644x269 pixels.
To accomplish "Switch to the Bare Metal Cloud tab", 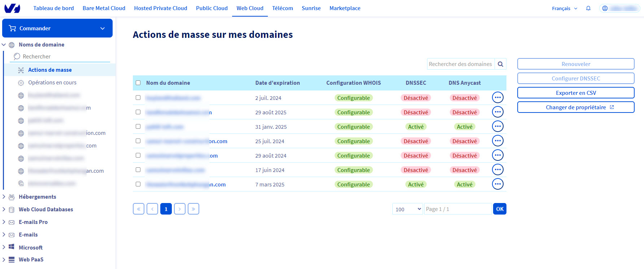I will coord(104,8).
